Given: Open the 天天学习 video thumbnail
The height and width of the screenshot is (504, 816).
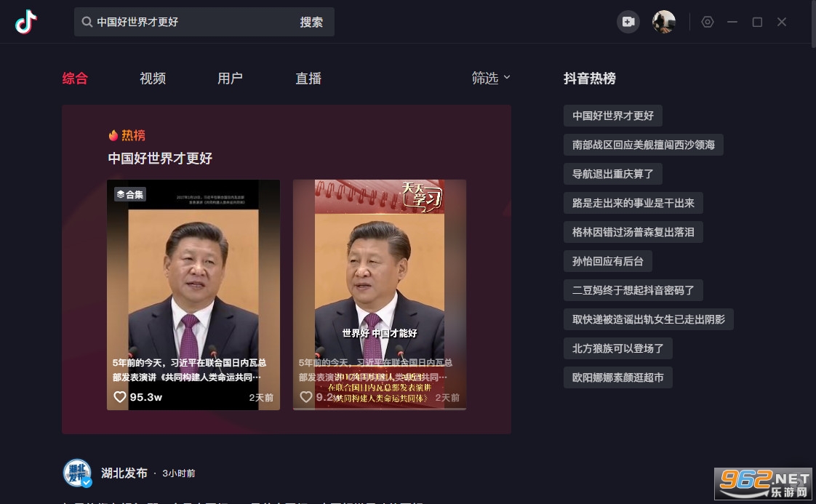Looking at the screenshot, I should [x=380, y=295].
